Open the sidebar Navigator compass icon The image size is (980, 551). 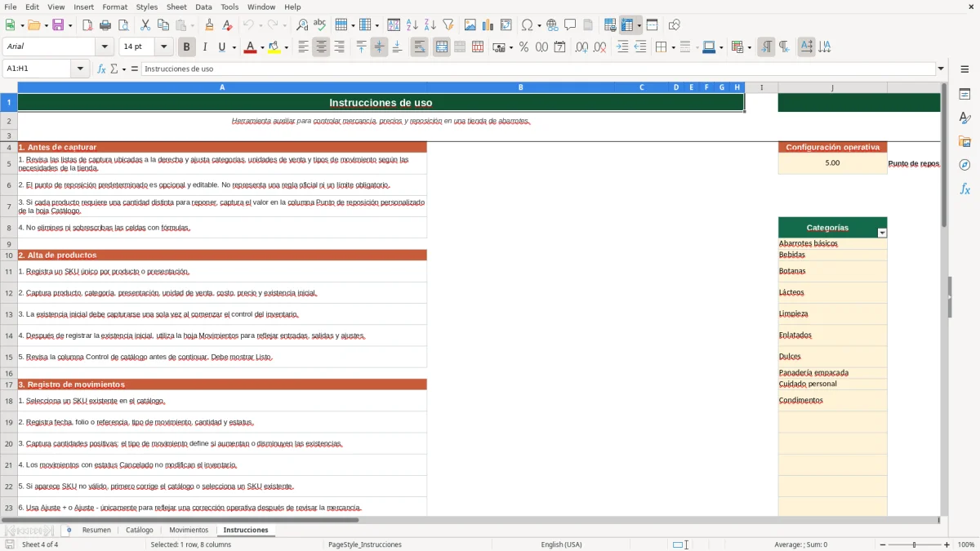(964, 165)
